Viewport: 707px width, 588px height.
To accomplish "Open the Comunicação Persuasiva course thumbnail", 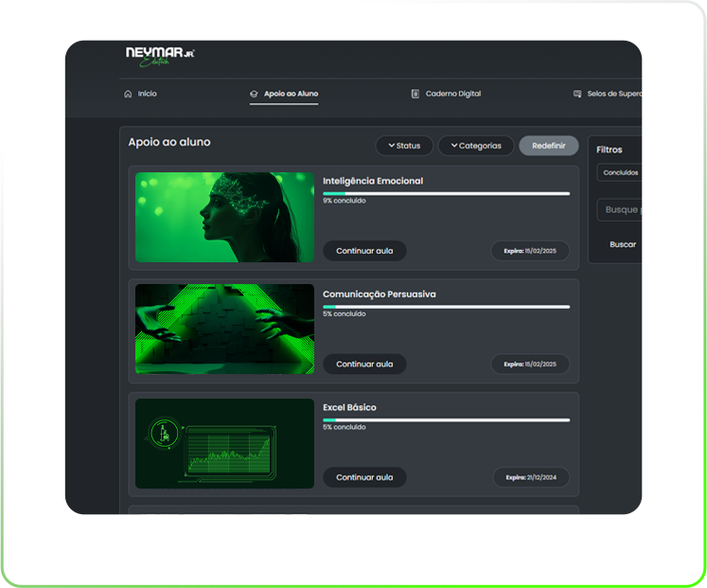I will point(224,330).
